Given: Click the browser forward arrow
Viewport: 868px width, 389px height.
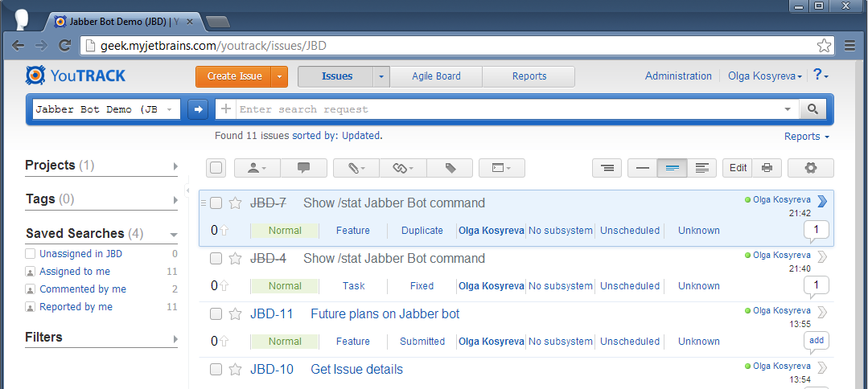Looking at the screenshot, I should (x=41, y=45).
